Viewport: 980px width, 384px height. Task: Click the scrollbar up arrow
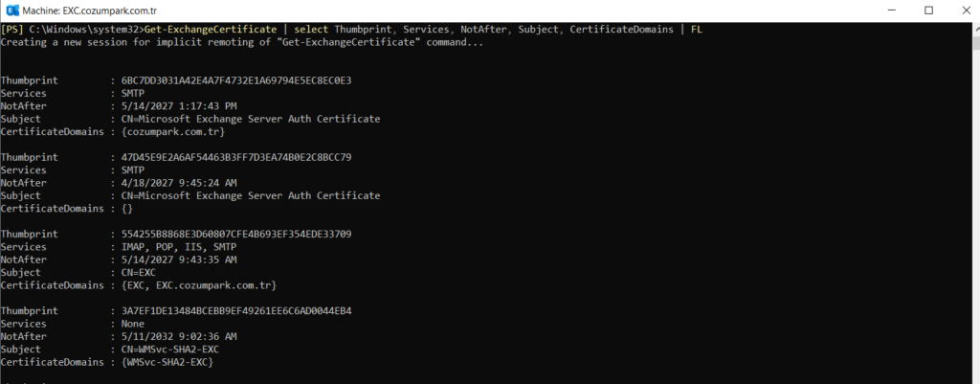pyautogui.click(x=975, y=29)
